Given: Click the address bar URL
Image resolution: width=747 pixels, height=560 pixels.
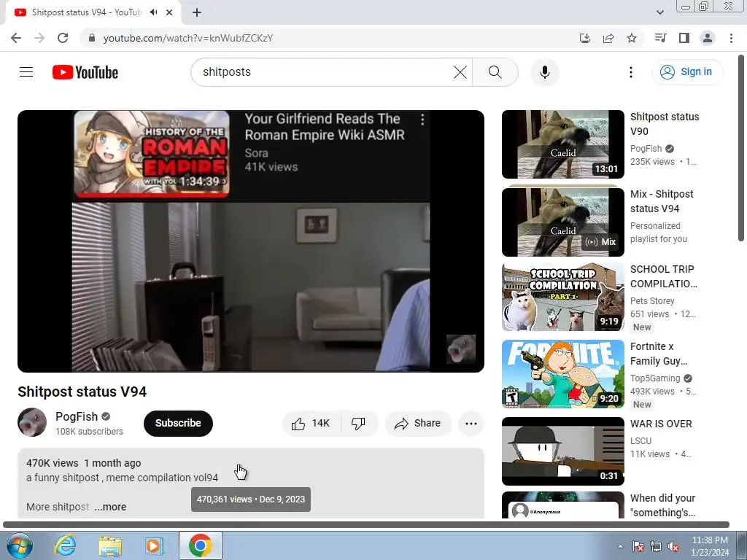Looking at the screenshot, I should (x=188, y=38).
